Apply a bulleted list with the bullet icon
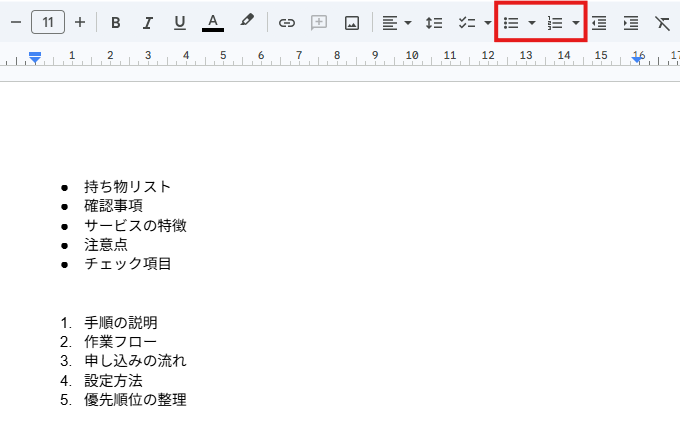The width and height of the screenshot is (680, 427). pos(511,23)
